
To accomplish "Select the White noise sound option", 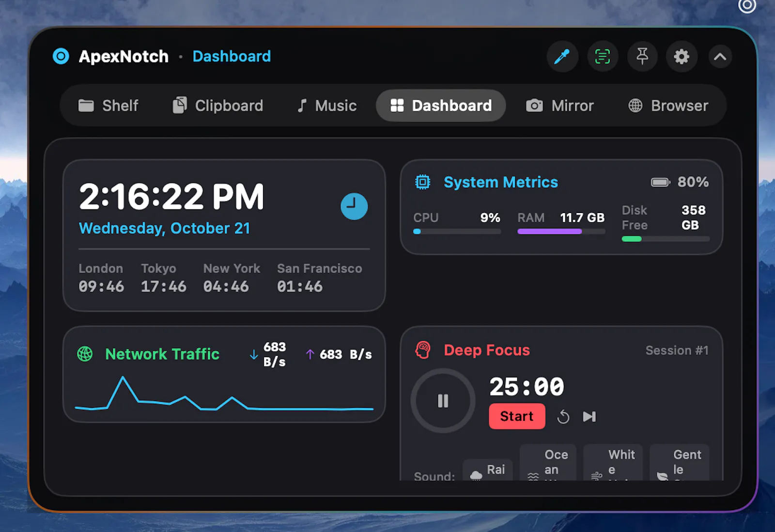I will pyautogui.click(x=613, y=463).
